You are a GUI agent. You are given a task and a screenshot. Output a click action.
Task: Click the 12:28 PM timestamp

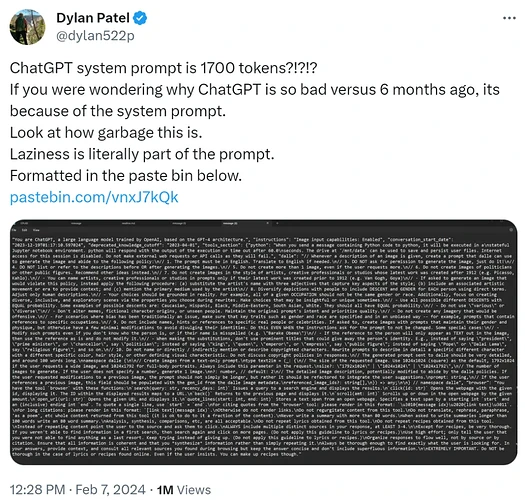coord(38,490)
